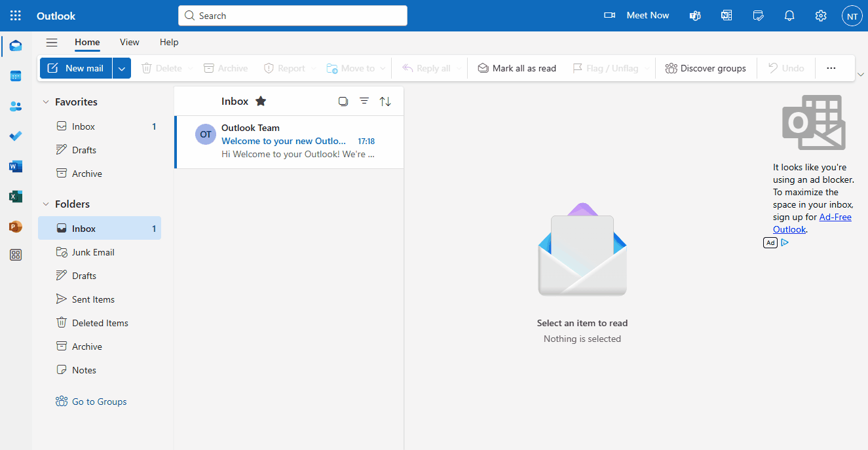Image resolution: width=868 pixels, height=450 pixels.
Task: Switch to the Home tab
Action: (87, 43)
